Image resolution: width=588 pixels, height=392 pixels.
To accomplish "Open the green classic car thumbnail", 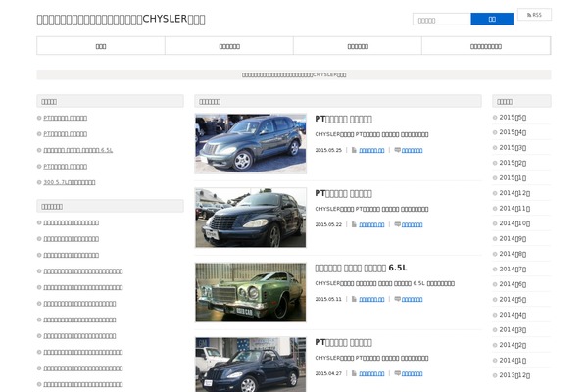I will point(251,292).
